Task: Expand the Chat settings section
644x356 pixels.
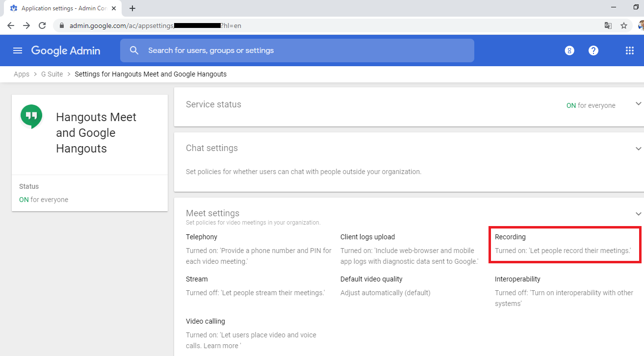Action: coord(638,149)
